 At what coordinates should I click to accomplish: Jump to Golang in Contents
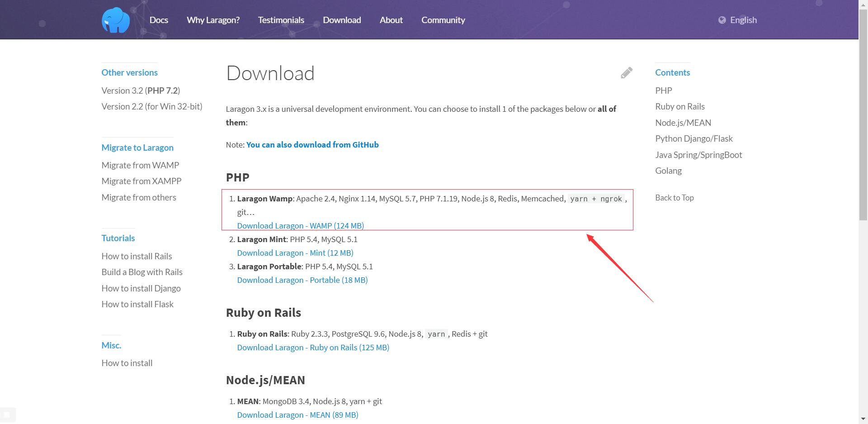[669, 171]
